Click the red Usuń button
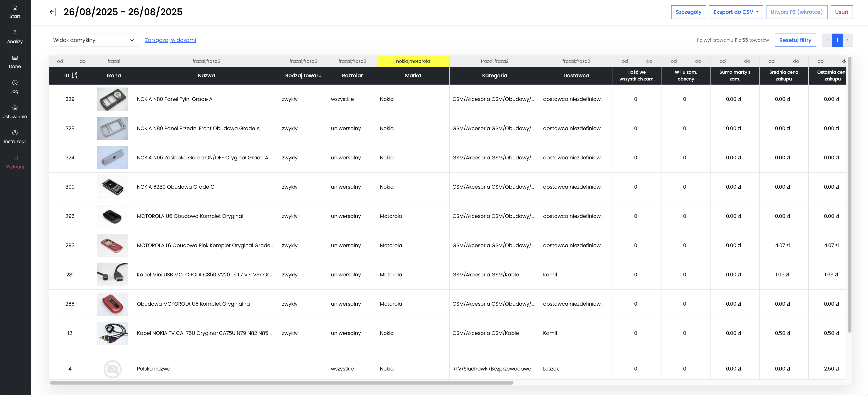The image size is (868, 395). click(x=841, y=12)
